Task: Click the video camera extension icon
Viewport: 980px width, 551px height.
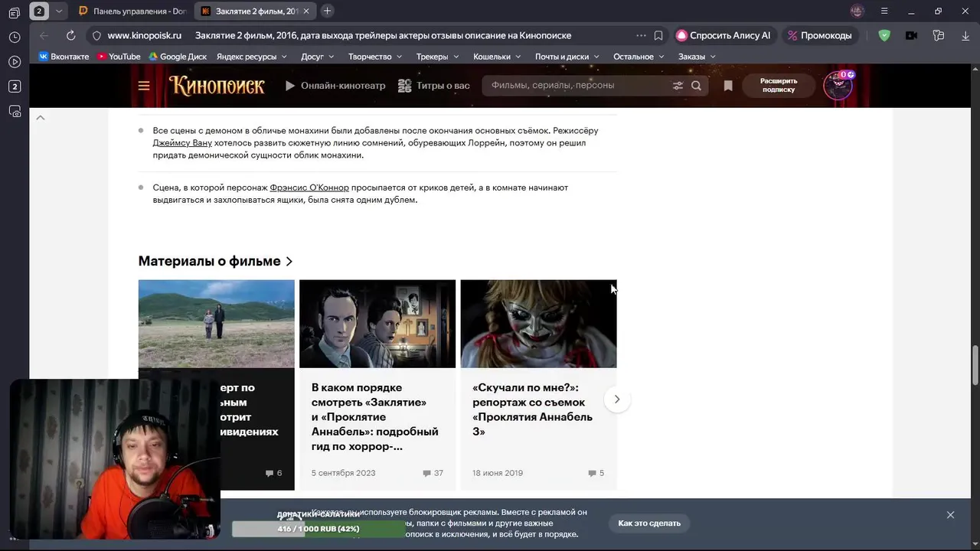Action: click(911, 35)
